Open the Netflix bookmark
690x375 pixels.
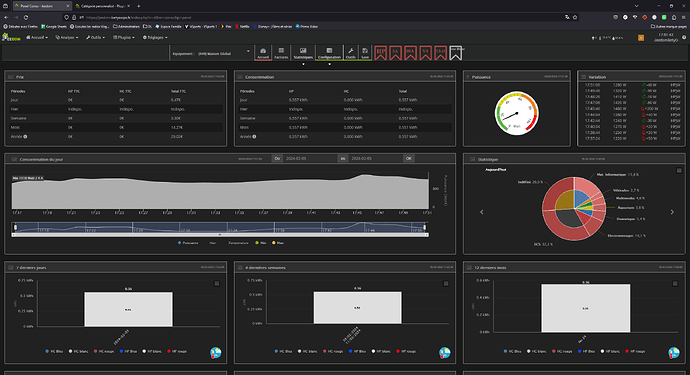[242, 26]
